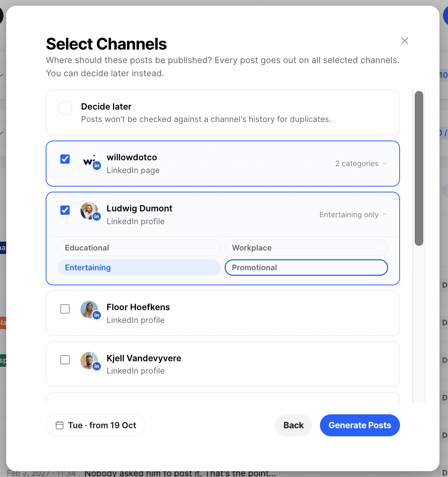Click the Decide later title text
448x477 pixels.
click(x=106, y=106)
